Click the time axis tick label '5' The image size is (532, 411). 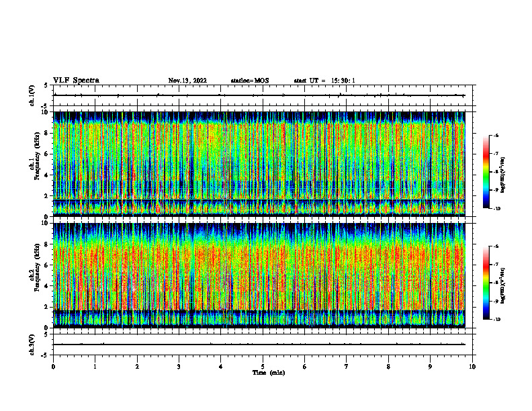pyautogui.click(x=263, y=367)
